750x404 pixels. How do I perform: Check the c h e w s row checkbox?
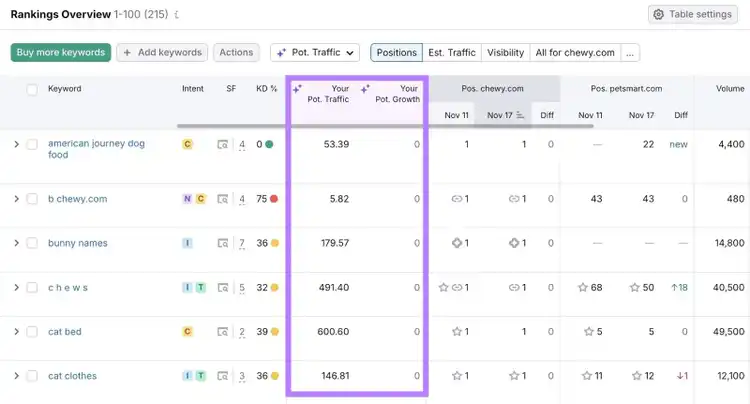tap(32, 287)
